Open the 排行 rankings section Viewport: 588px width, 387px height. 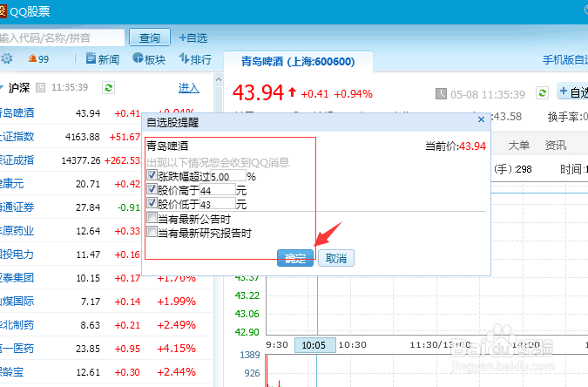point(195,58)
